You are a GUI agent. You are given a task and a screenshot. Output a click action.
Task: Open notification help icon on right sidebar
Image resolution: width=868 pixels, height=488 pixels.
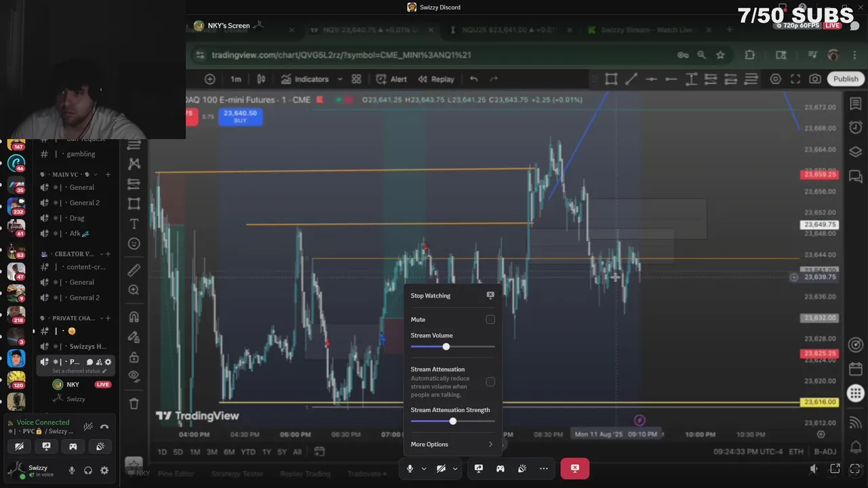[855, 447]
